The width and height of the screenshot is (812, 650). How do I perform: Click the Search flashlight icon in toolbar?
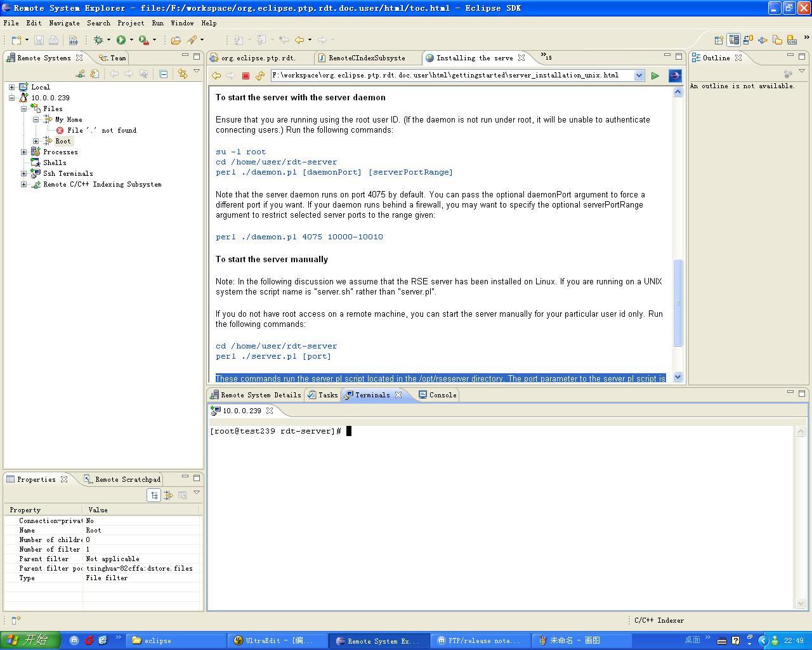192,40
